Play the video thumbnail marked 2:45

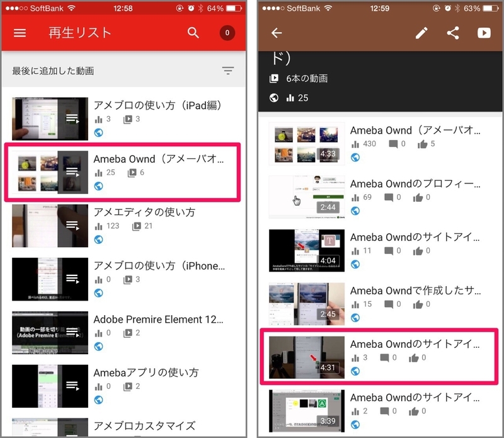coord(307,304)
